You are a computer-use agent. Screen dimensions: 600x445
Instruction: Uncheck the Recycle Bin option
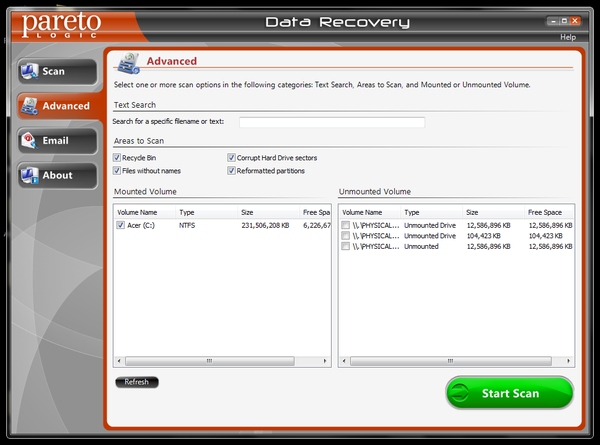[117, 158]
